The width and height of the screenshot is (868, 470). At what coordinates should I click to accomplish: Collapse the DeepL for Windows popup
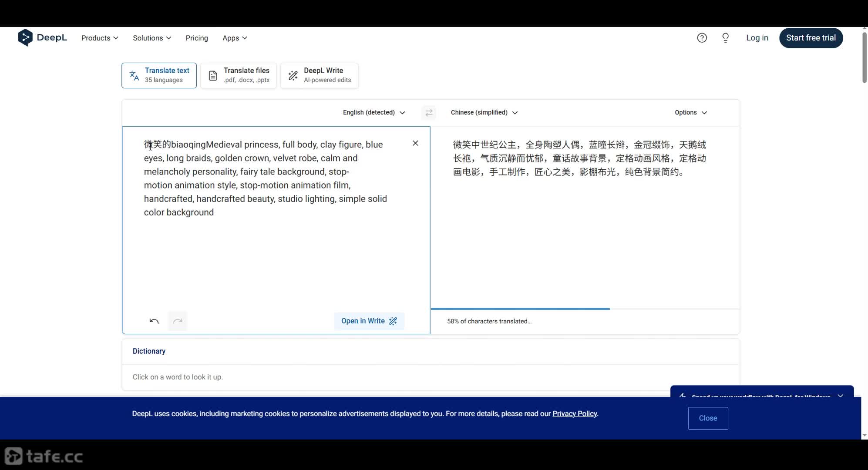pos(840,396)
